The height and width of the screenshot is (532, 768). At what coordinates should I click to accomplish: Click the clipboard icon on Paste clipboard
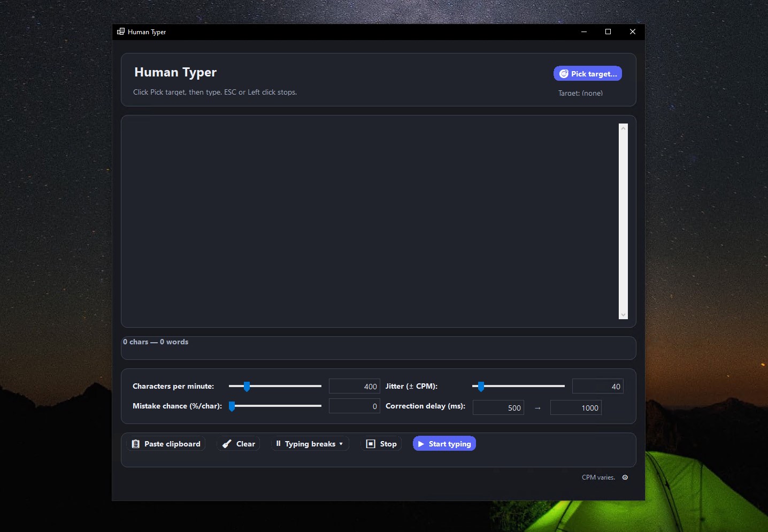pyautogui.click(x=136, y=444)
